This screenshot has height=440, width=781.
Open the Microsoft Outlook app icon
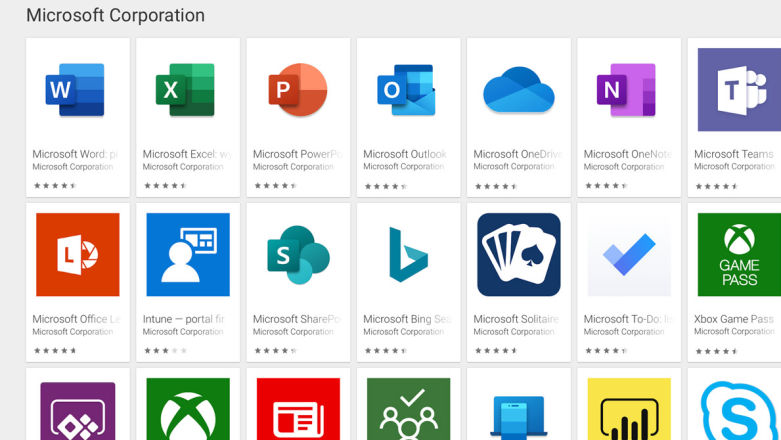[x=406, y=90]
